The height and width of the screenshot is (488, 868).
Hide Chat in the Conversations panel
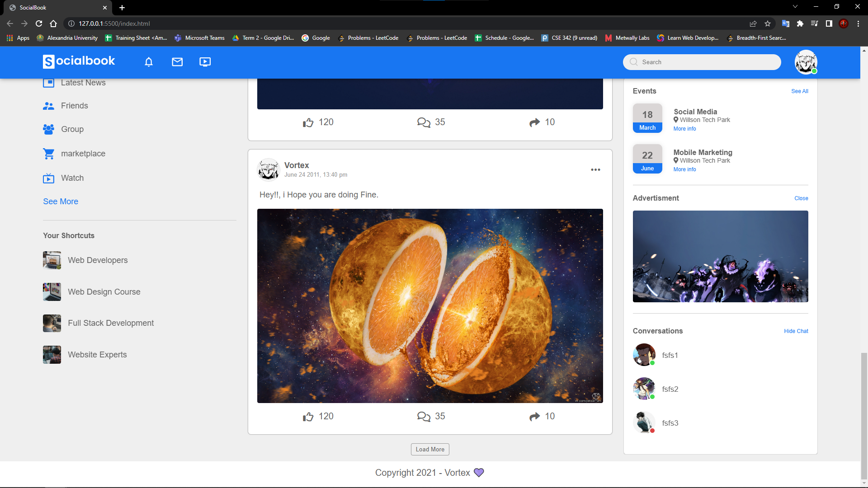click(796, 331)
